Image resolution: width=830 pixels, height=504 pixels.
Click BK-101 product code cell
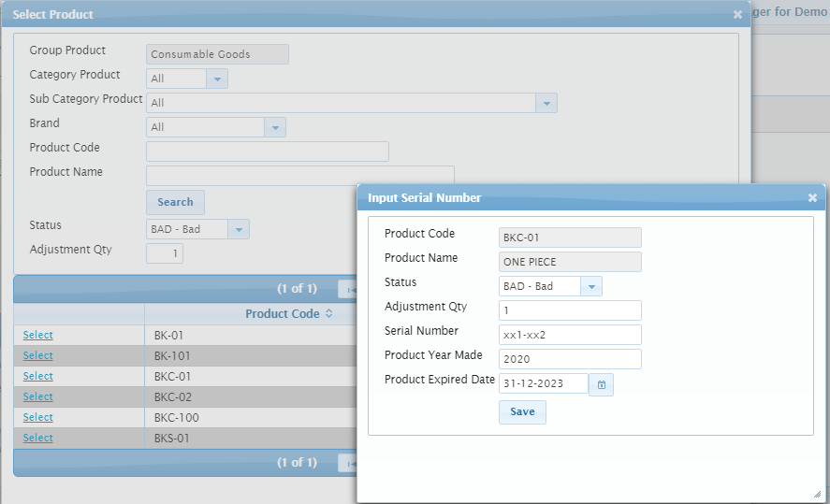(251, 355)
